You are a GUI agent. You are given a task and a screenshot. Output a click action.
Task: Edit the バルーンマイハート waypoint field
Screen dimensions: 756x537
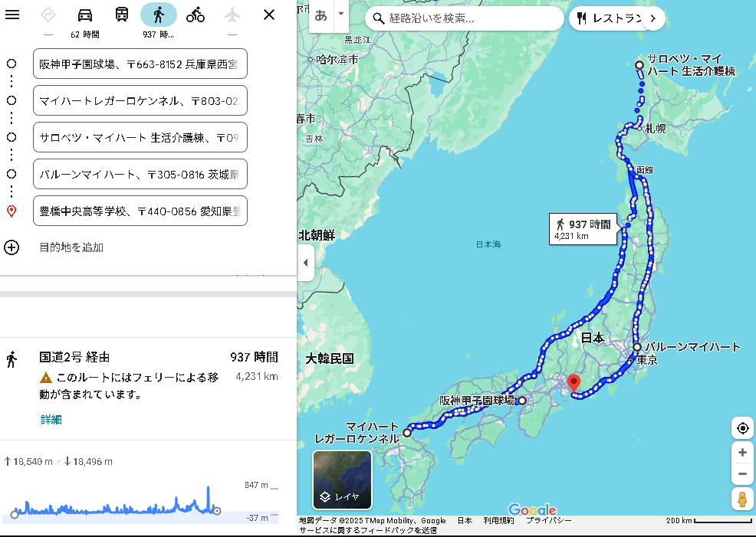click(x=140, y=174)
